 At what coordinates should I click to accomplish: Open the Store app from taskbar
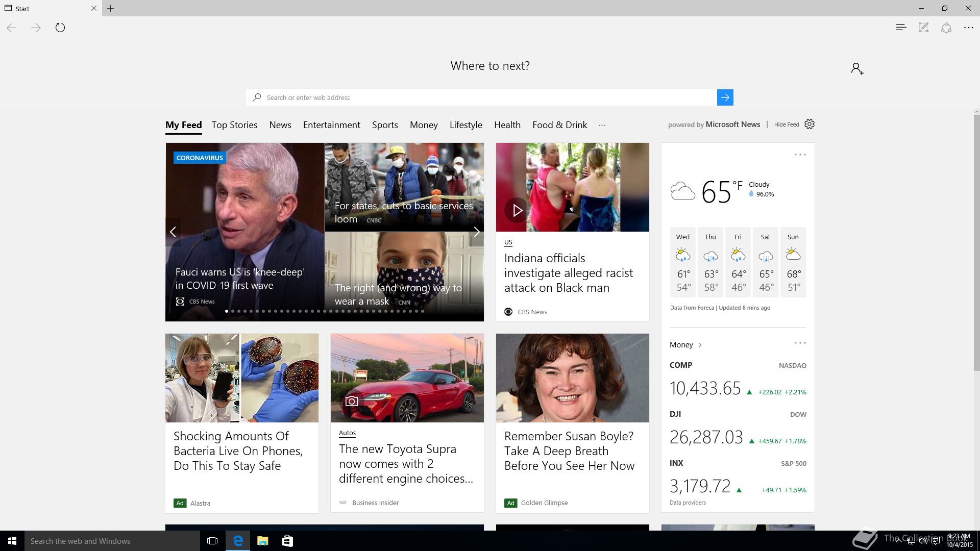click(287, 541)
